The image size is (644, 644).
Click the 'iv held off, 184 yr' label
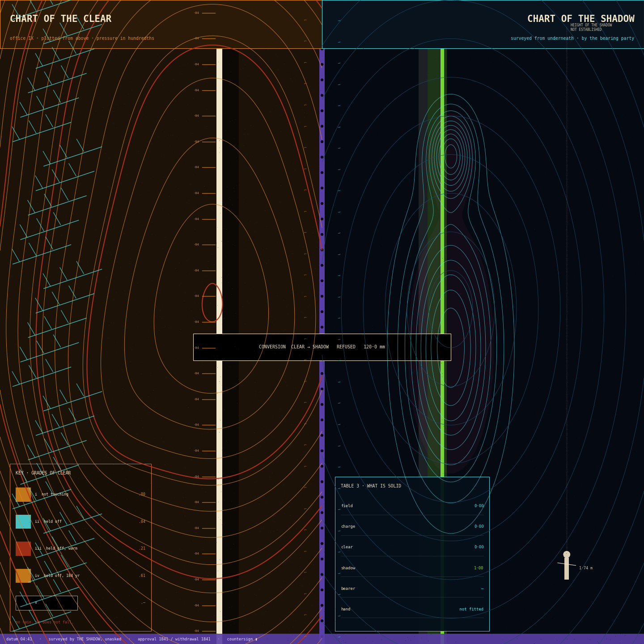click(x=57, y=576)
